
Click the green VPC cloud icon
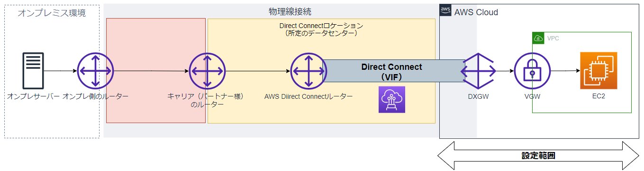pos(538,38)
